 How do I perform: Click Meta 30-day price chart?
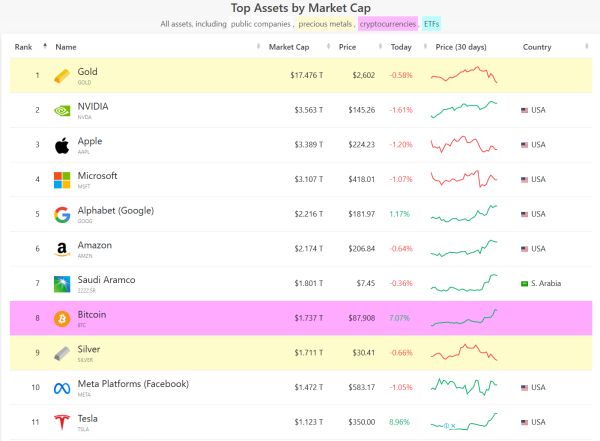[x=464, y=387]
